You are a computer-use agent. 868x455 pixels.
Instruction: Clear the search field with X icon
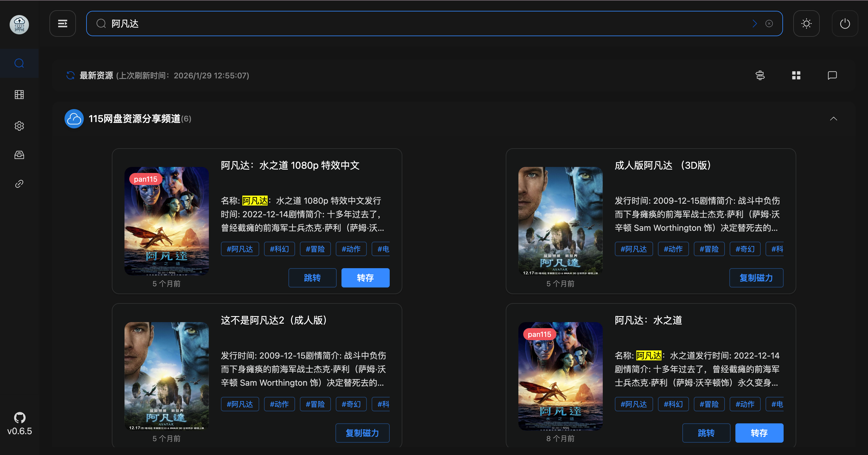click(x=769, y=24)
